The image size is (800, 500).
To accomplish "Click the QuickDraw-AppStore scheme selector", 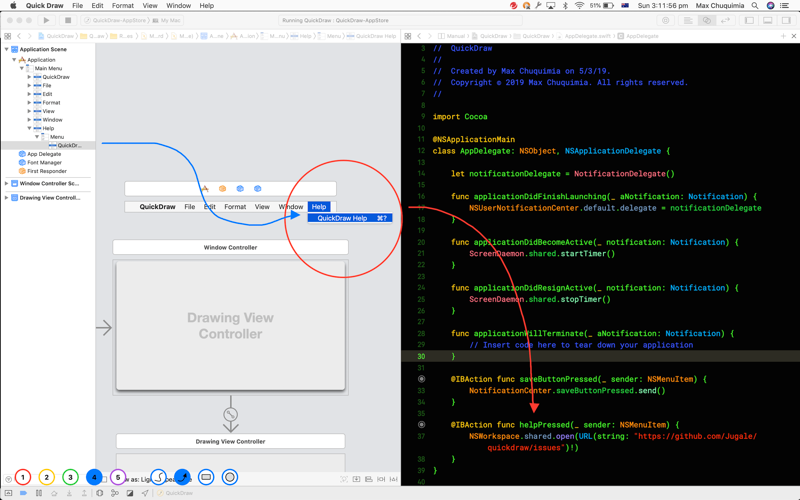I will tap(115, 20).
